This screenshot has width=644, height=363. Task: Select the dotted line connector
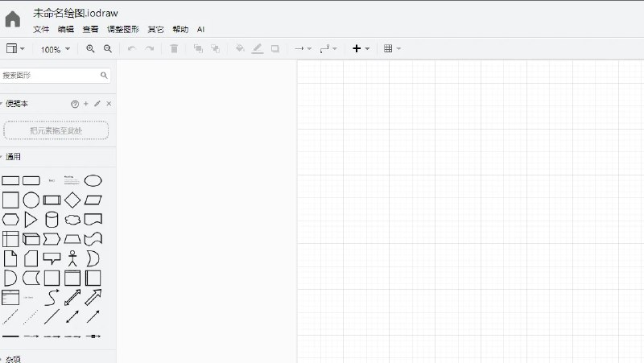[31, 317]
